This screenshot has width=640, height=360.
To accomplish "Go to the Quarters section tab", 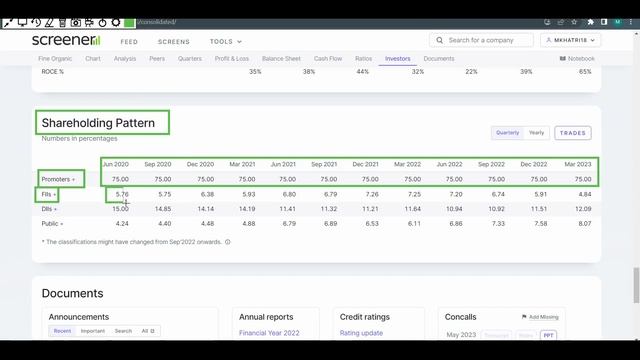I will click(190, 59).
